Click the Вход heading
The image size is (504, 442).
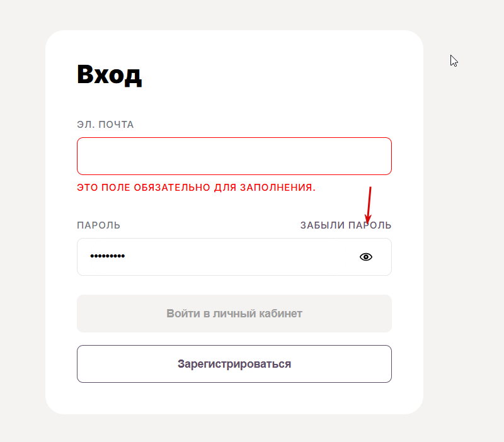pyautogui.click(x=109, y=75)
